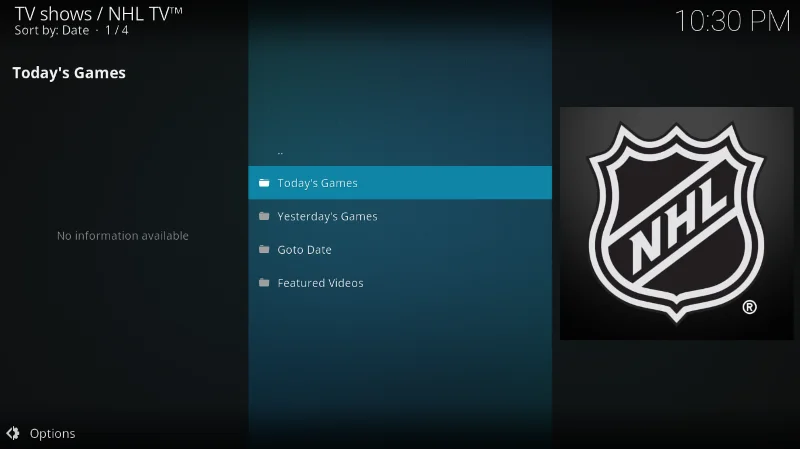
Task: Open the Featured Videos entry
Action: (399, 283)
